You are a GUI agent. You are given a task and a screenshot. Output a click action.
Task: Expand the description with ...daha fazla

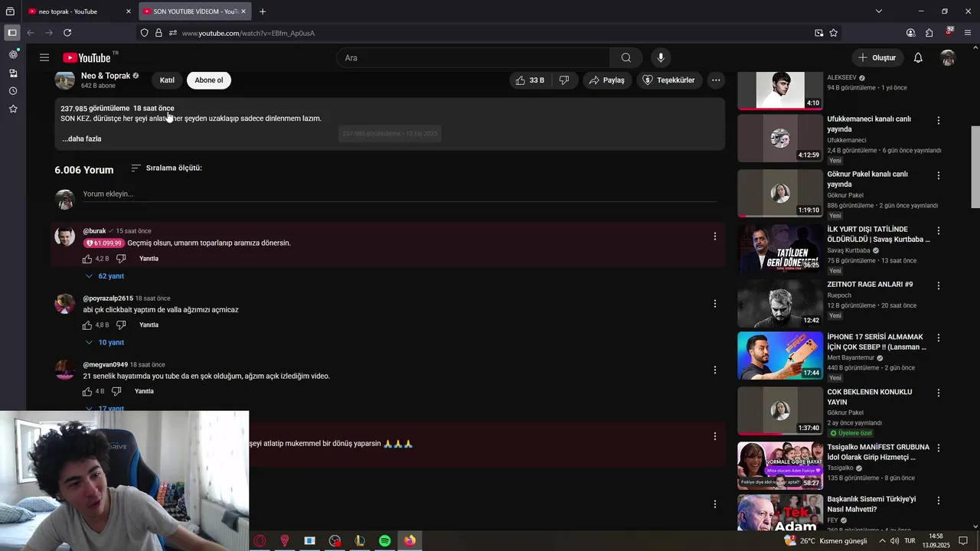pyautogui.click(x=81, y=139)
